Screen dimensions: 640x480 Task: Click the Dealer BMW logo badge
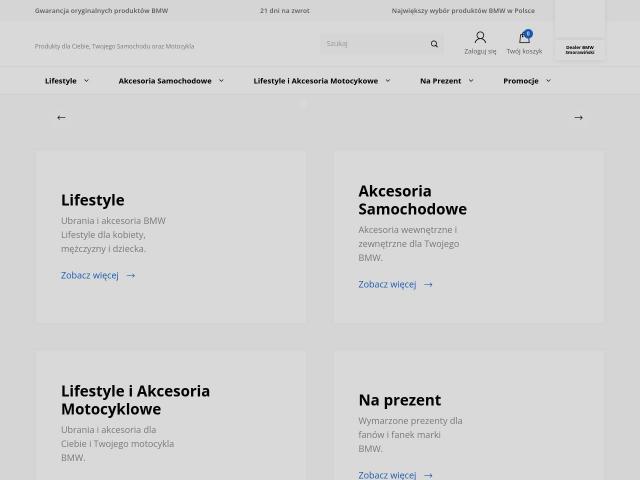(x=580, y=50)
